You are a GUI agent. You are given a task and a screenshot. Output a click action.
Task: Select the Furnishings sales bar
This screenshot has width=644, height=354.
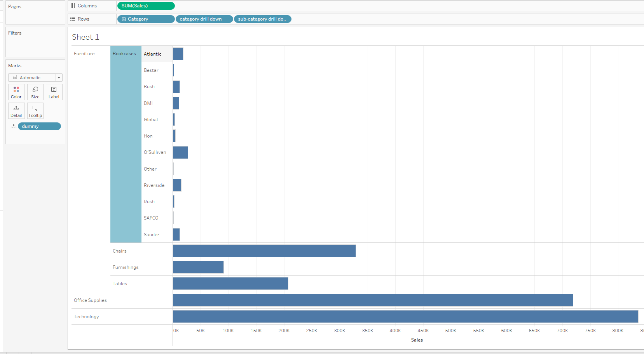coord(198,267)
